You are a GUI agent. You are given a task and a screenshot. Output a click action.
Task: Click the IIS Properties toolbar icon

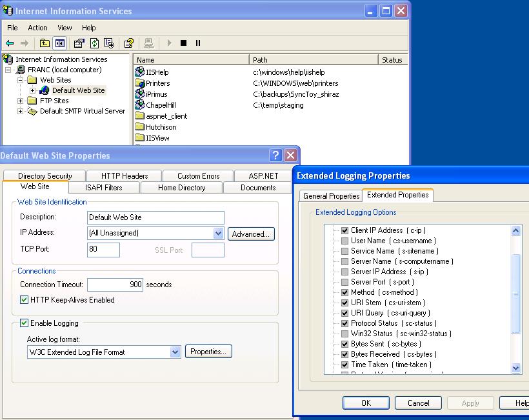79,43
